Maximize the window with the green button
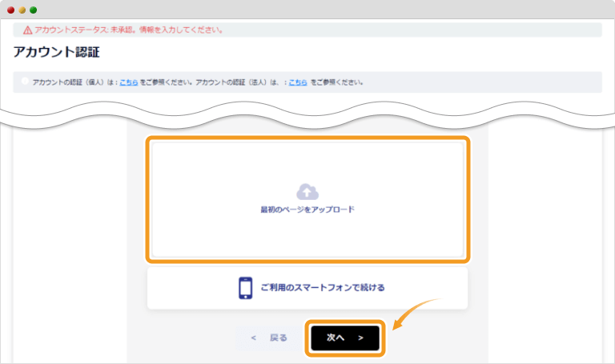The width and height of the screenshot is (615, 364). tap(34, 10)
